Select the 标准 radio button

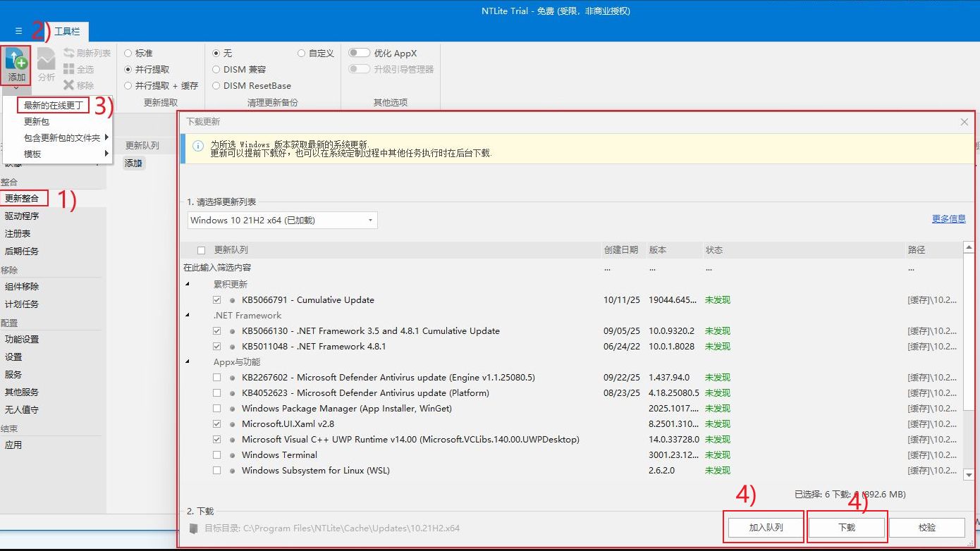pyautogui.click(x=128, y=53)
